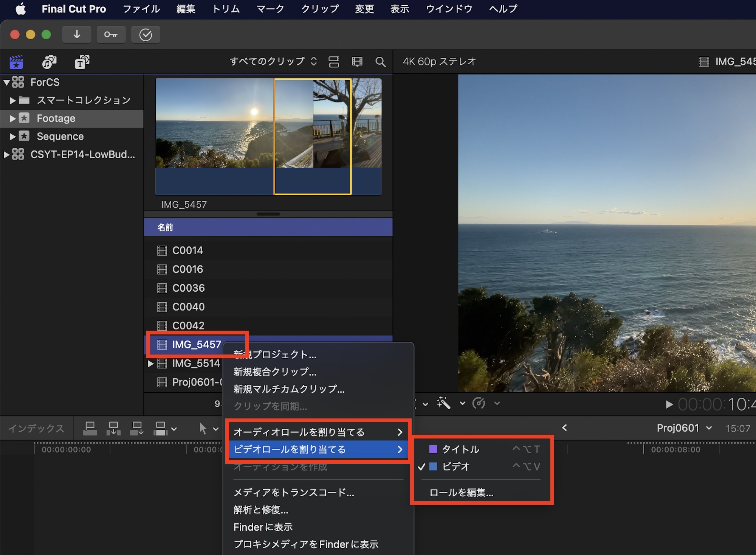Show the Photos and Audio sidebar
The height and width of the screenshot is (555, 756).
[x=49, y=62]
